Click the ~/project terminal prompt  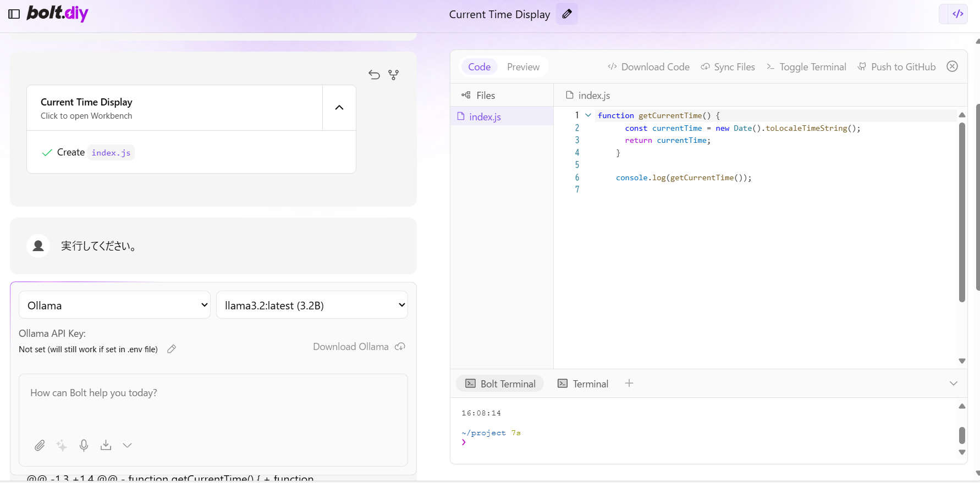[x=483, y=433]
